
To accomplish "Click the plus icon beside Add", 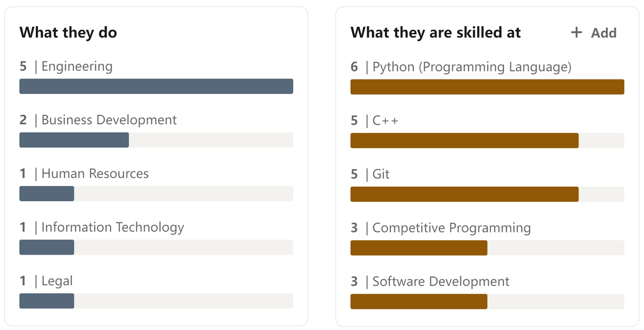I will [x=576, y=33].
